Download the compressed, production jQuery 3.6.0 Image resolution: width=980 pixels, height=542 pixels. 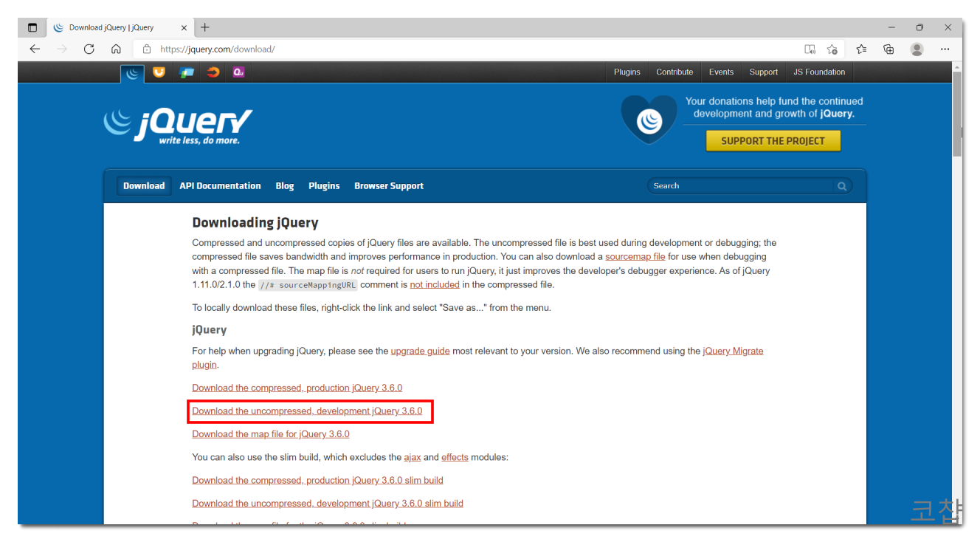coord(297,388)
